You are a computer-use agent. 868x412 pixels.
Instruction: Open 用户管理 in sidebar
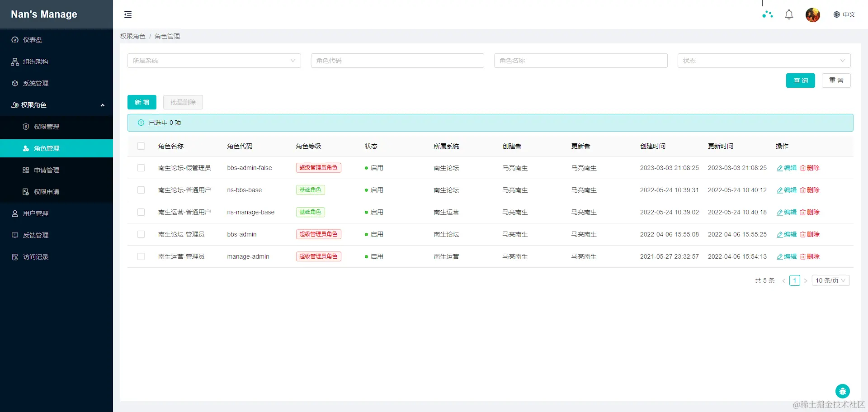click(x=57, y=213)
